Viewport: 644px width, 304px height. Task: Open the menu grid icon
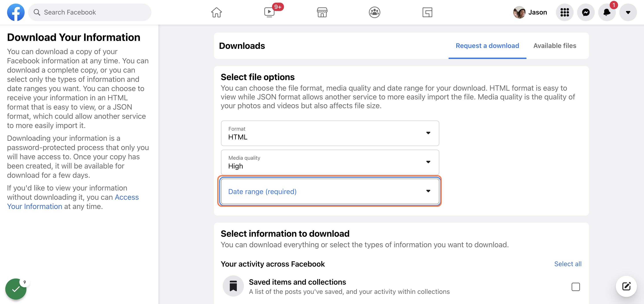pyautogui.click(x=565, y=12)
